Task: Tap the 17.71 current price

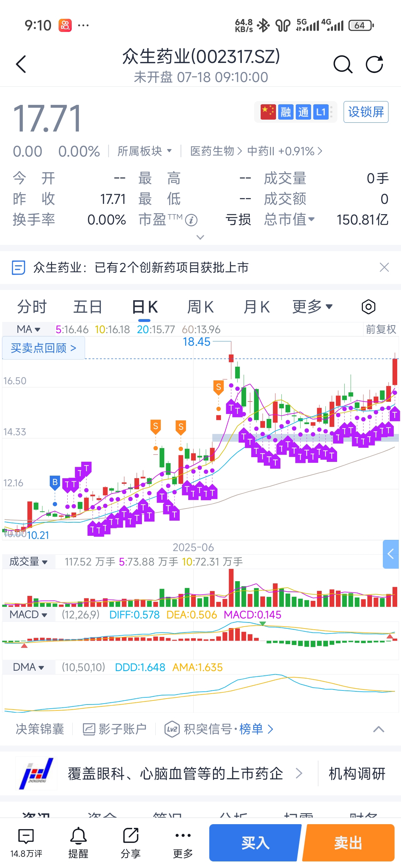Action: click(48, 119)
